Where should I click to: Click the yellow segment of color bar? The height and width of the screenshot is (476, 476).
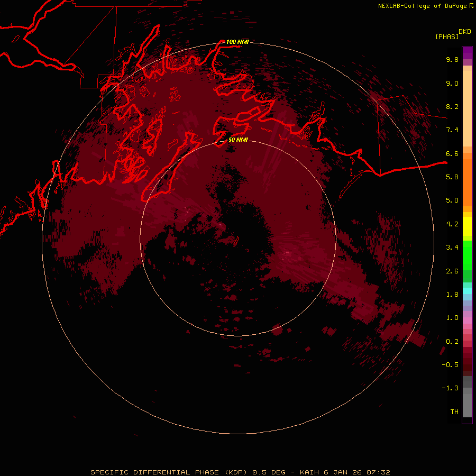[467, 226]
